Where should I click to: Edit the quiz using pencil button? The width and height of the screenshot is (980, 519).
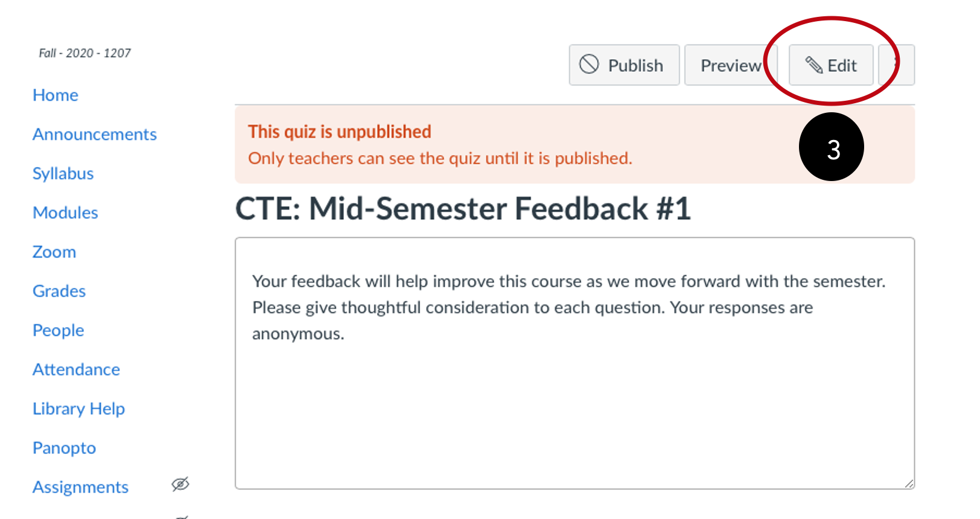coord(831,65)
